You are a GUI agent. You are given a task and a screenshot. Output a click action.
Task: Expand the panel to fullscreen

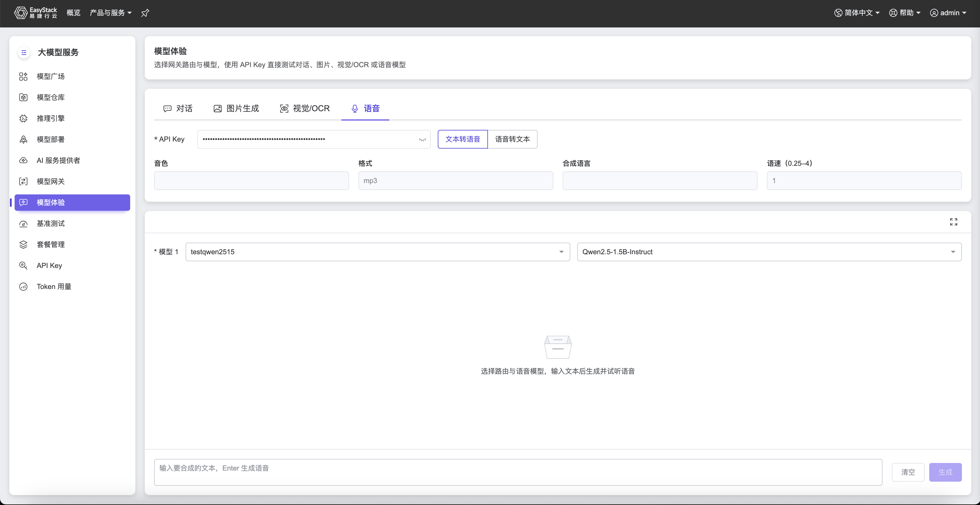pos(953,222)
